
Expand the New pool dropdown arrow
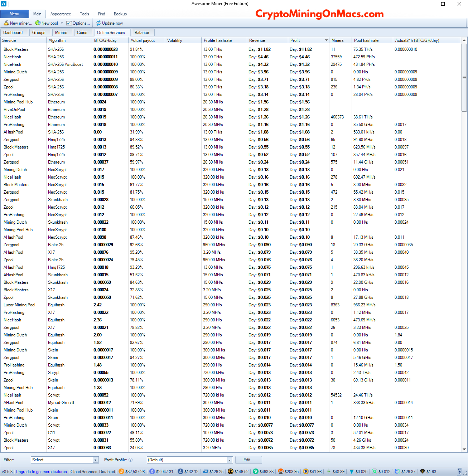[62, 23]
